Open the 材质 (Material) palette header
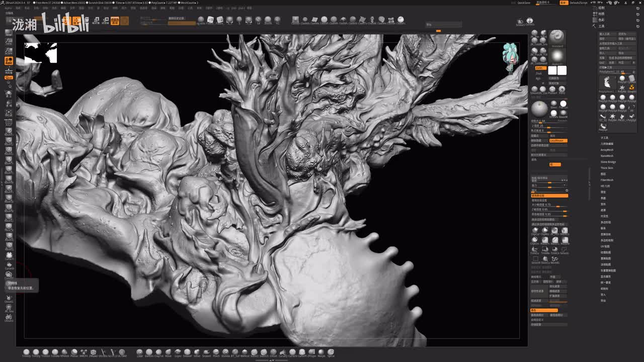 [602, 14]
